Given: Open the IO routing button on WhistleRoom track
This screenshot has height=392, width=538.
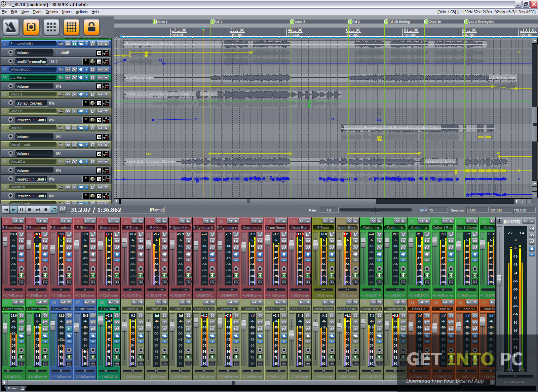Looking at the screenshot, I should [68, 70].
